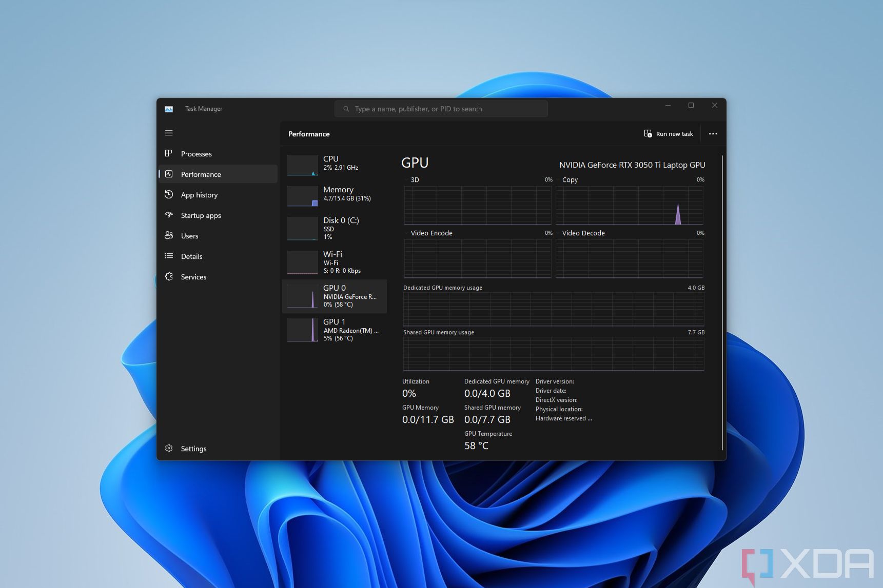Click the 0.0/7.7 GB shared memory value
Viewport: 883px width, 588px height.
[487, 420]
